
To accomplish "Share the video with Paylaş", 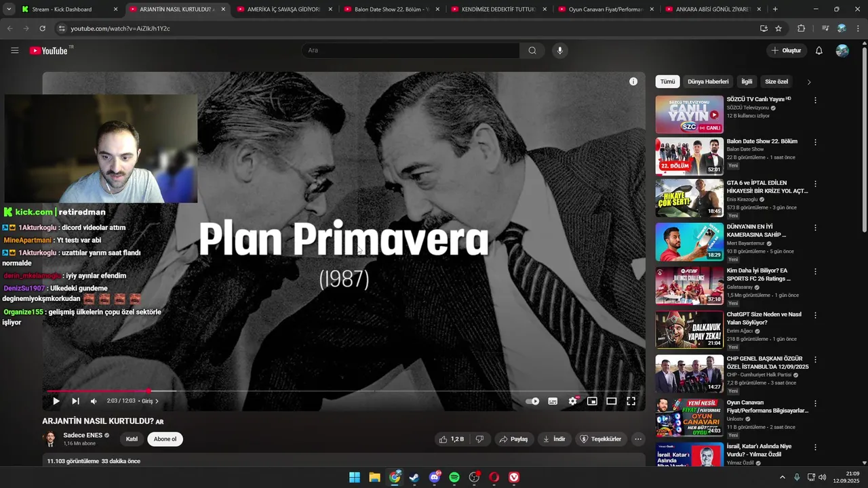I will (513, 439).
